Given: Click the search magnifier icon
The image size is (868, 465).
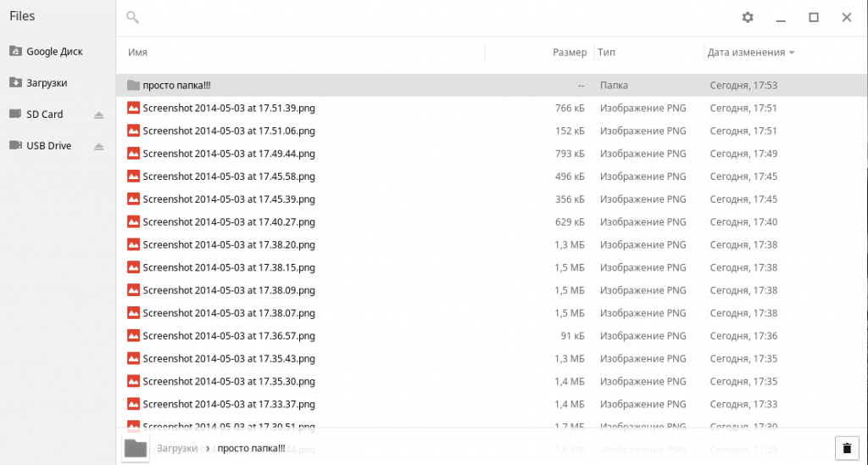Looking at the screenshot, I should (x=132, y=18).
